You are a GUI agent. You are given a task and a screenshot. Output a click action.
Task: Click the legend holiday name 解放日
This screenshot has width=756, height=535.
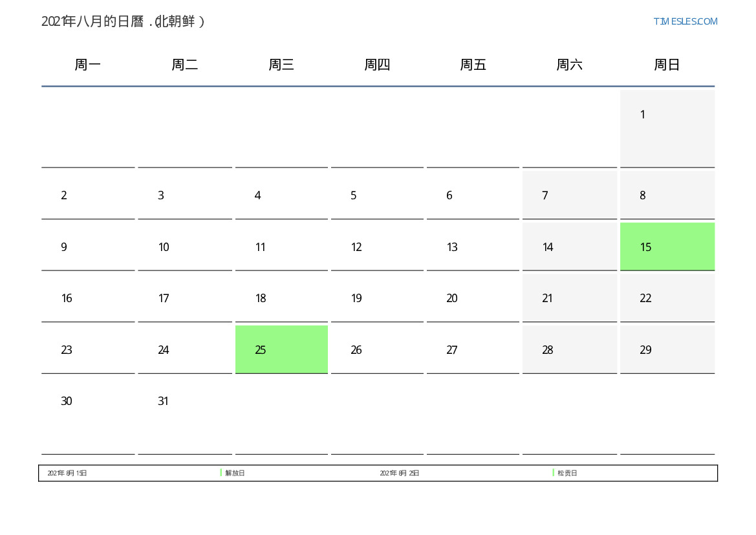point(235,474)
